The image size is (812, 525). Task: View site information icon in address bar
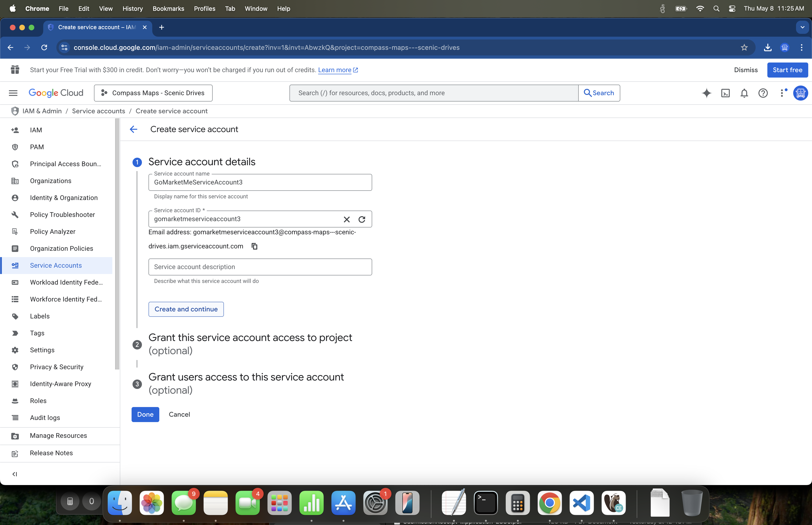pyautogui.click(x=64, y=47)
